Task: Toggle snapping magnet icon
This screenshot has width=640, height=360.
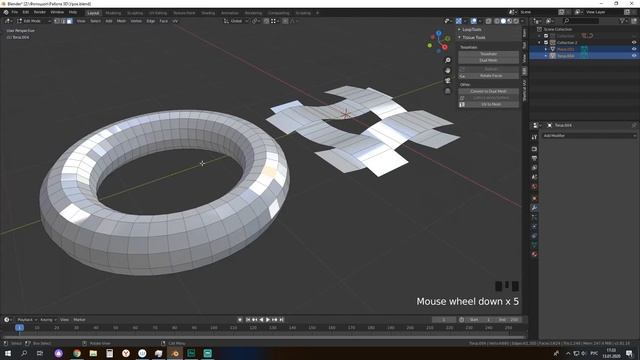Action: tap(266, 21)
